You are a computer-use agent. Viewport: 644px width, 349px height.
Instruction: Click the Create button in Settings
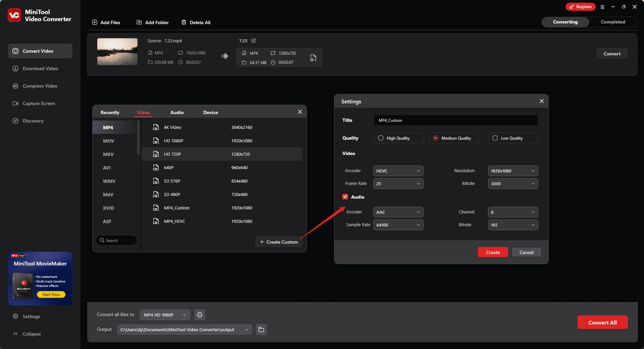click(493, 252)
